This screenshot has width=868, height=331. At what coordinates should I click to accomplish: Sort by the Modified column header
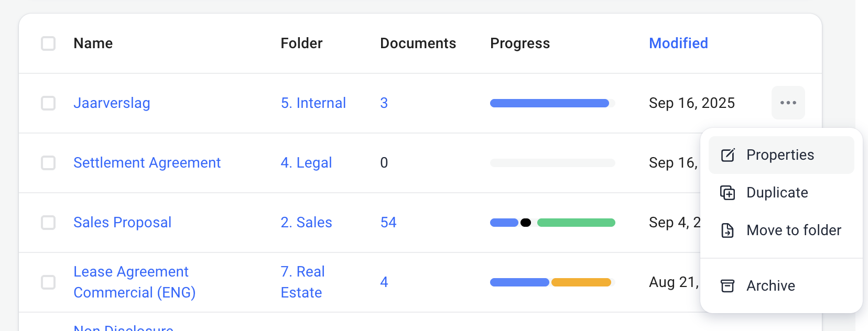tap(678, 43)
